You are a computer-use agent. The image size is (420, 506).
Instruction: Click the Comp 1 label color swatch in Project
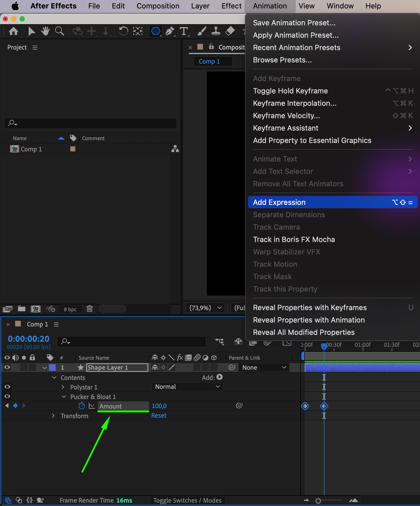point(73,149)
